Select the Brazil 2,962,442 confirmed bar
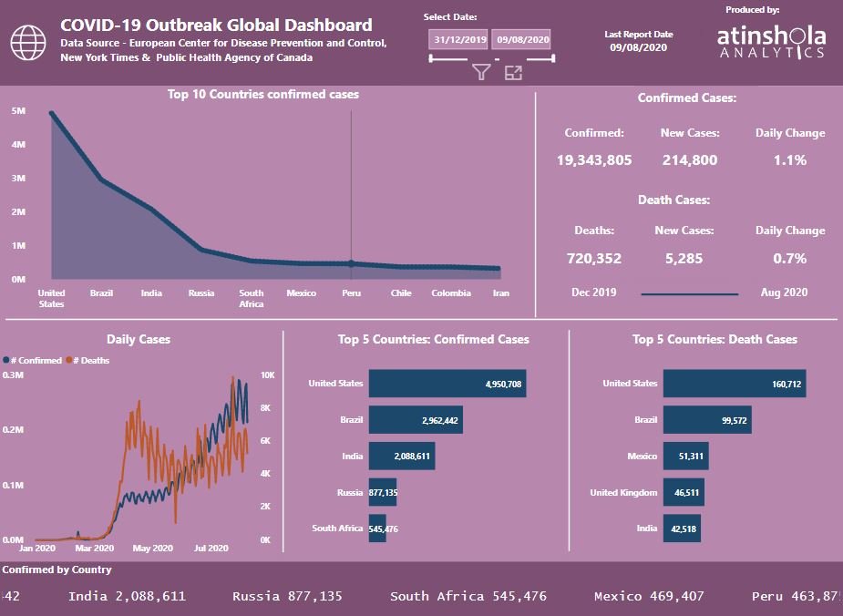The image size is (843, 616). coord(416,420)
